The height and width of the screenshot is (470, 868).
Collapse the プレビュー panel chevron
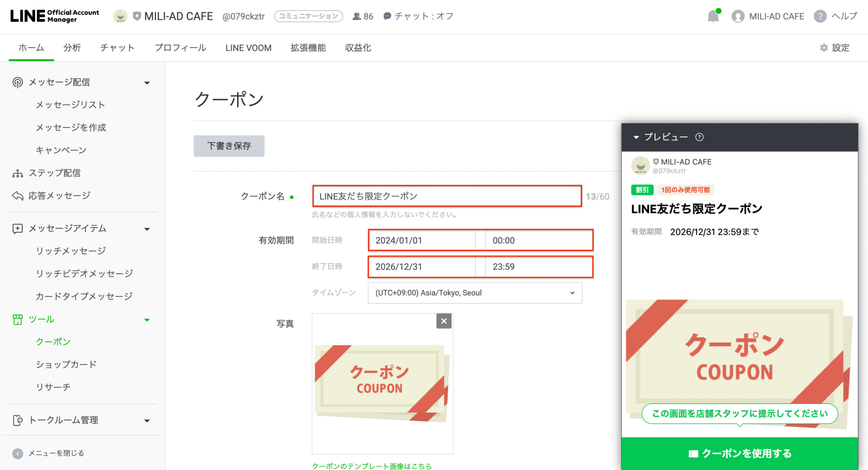point(636,137)
